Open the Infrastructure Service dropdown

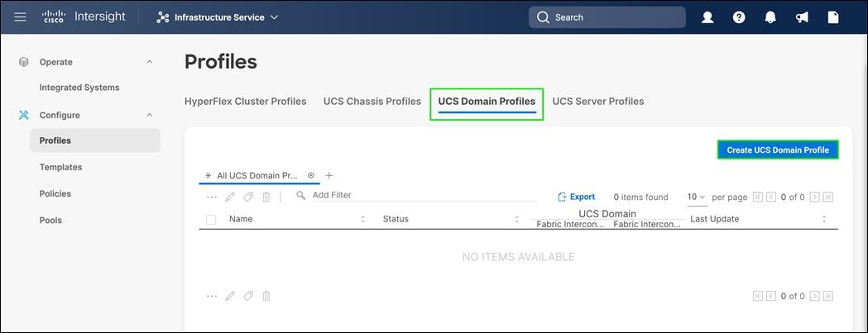[218, 17]
